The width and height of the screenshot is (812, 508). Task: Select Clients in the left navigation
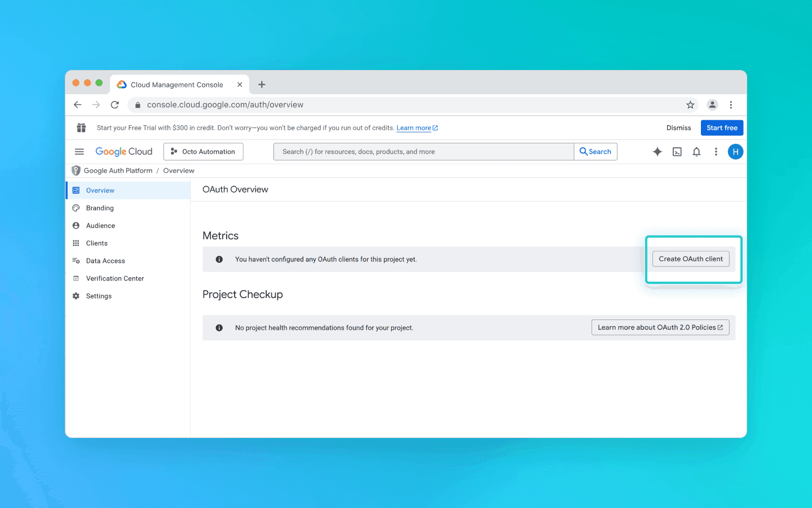pos(97,243)
